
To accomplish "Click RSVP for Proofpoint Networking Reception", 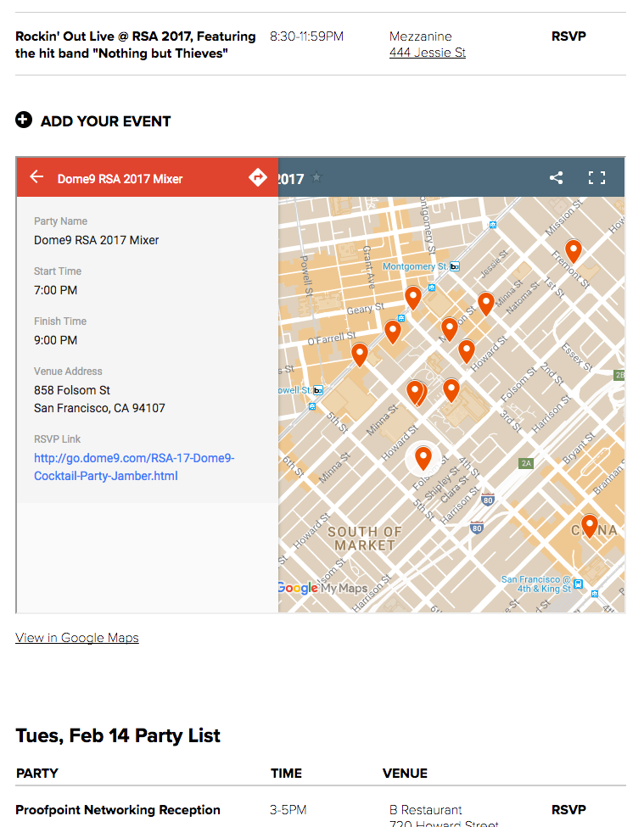I will tap(568, 809).
